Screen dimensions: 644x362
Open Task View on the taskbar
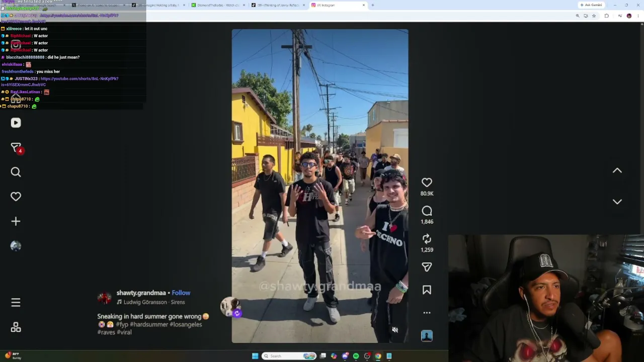(x=323, y=356)
